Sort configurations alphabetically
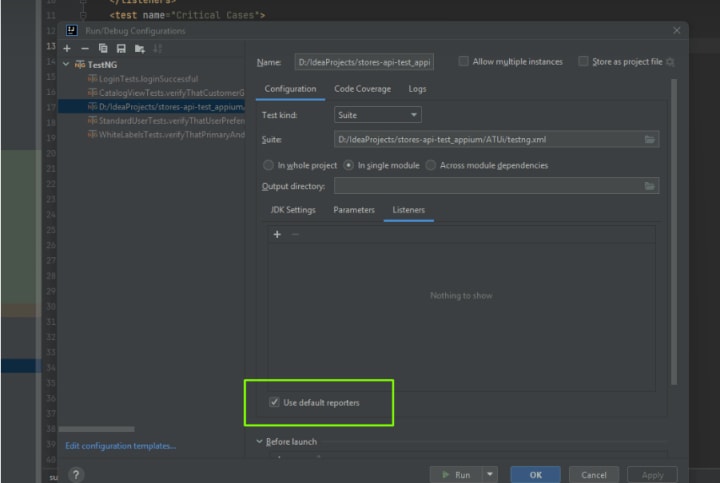The width and height of the screenshot is (720, 483). pyautogui.click(x=158, y=49)
